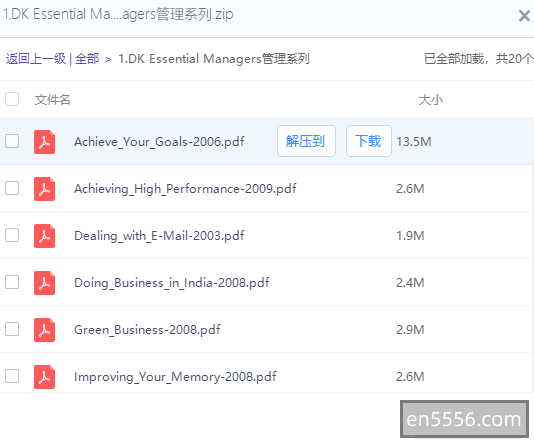The height and width of the screenshot is (443, 534).
Task: Select breadcrumb 1.DK Essential Managers管理系列
Action: (214, 59)
